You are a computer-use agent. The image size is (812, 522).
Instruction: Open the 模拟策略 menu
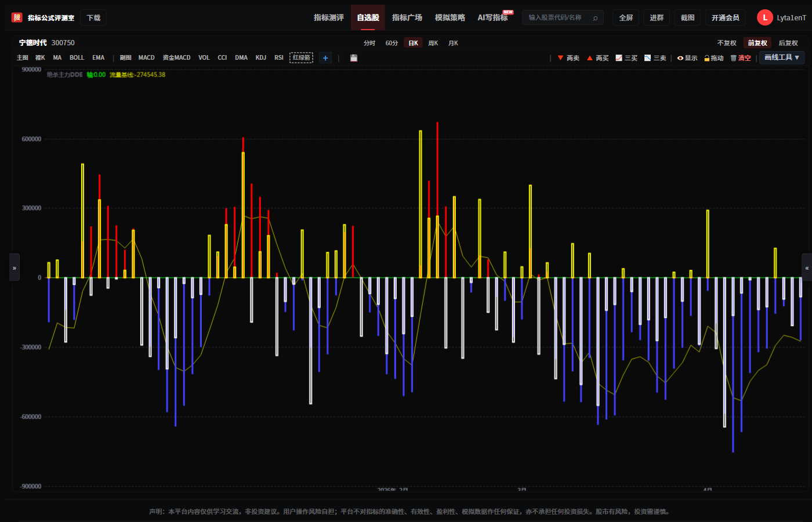click(x=450, y=17)
